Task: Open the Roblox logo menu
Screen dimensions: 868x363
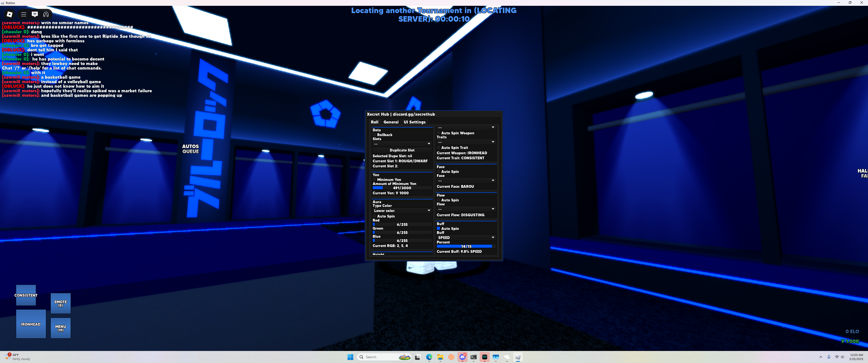Action: 9,14
